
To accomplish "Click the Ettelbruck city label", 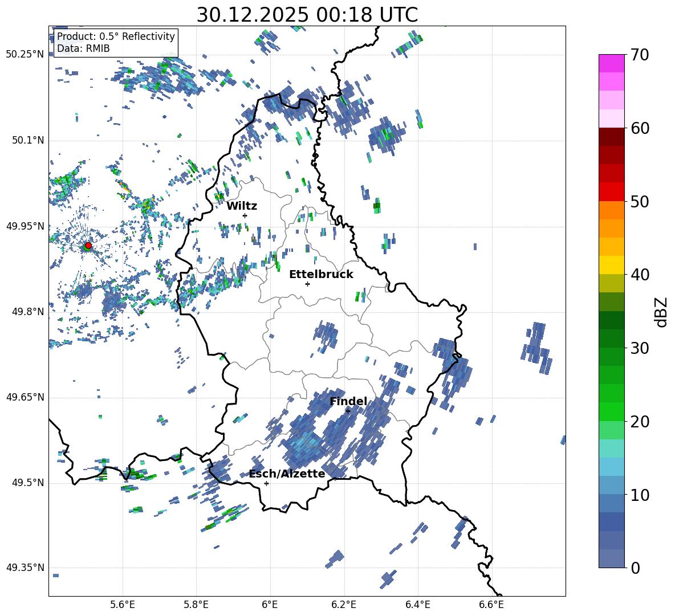I will 320,274.
